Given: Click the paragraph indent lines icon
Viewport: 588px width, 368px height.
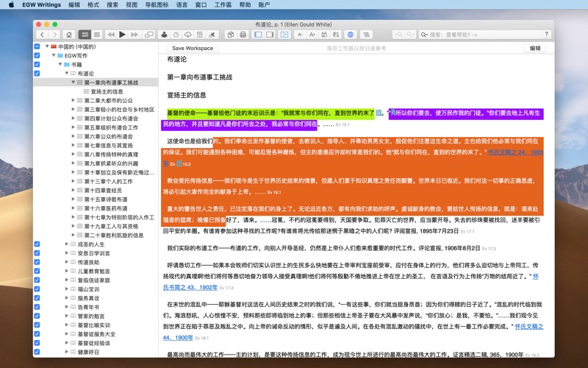Looking at the screenshot, I should [366, 35].
